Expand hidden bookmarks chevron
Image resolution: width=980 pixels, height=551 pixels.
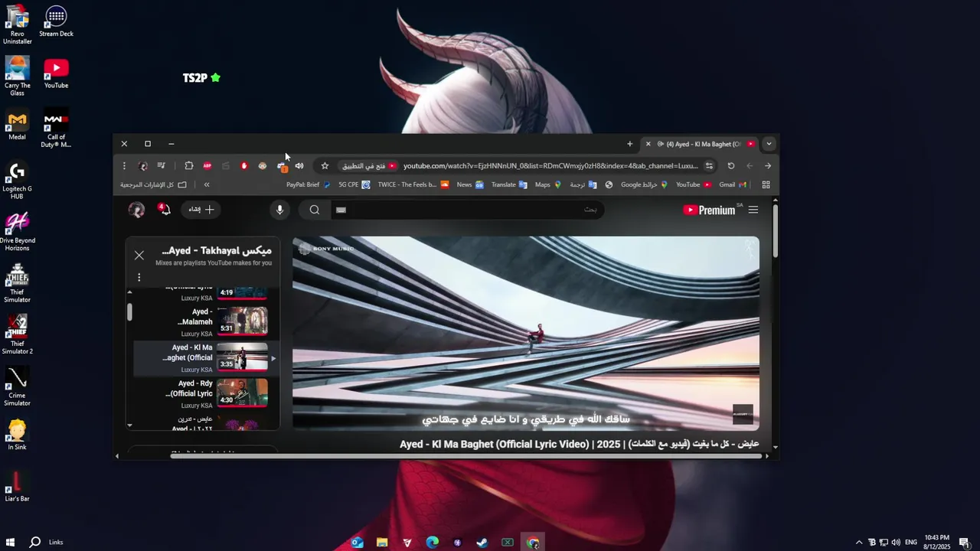[207, 184]
